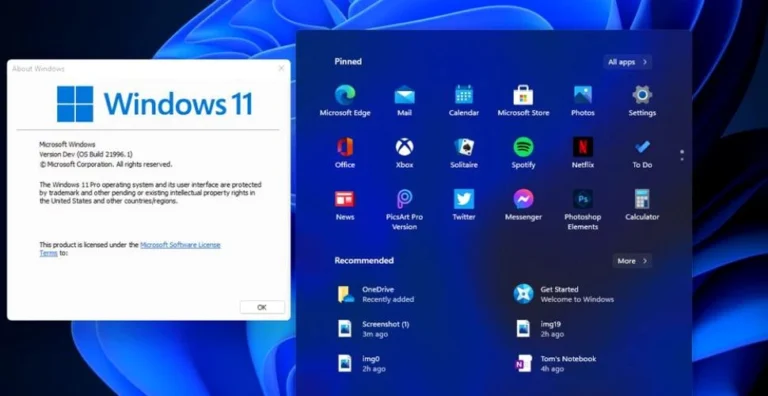768x396 pixels.
Task: Click the 'Pinned' section heading
Action: [348, 61]
